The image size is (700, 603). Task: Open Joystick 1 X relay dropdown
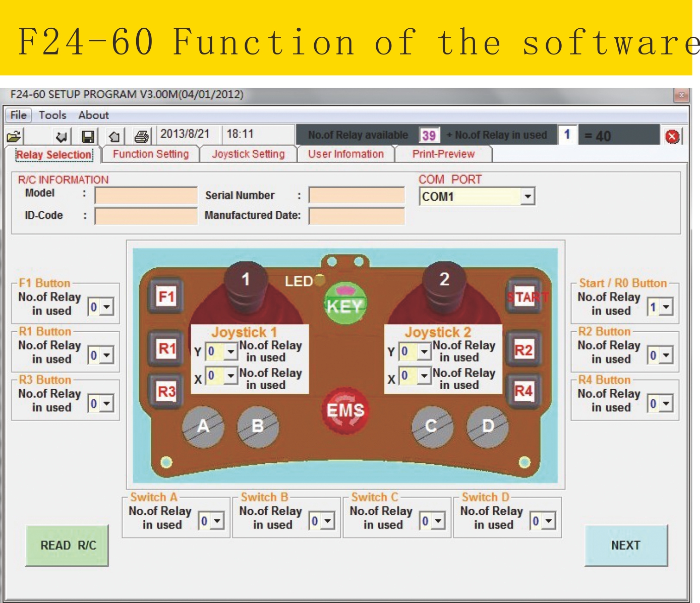coord(231,375)
